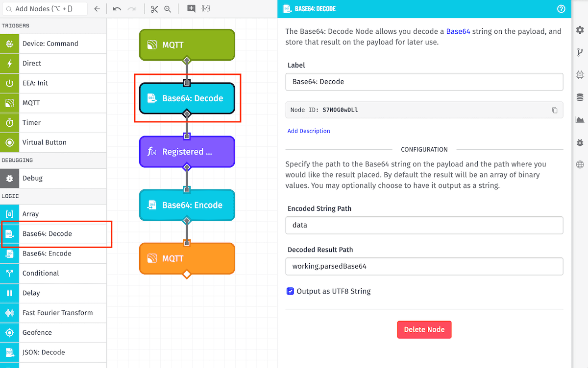Open help for the Base64: Decode panel
Viewport: 588px width, 368px height.
(x=562, y=9)
